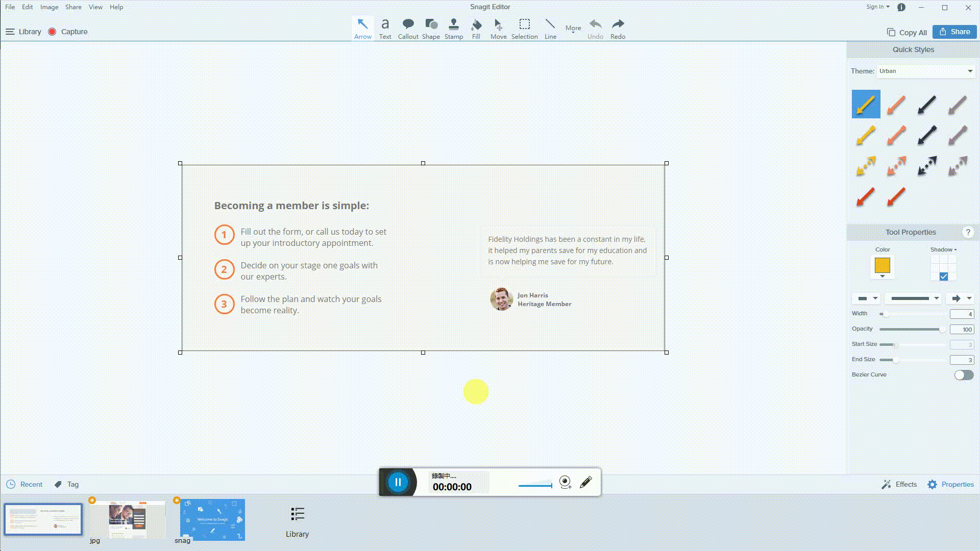Select the Text tool
The width and height of the screenshot is (980, 551).
[385, 28]
